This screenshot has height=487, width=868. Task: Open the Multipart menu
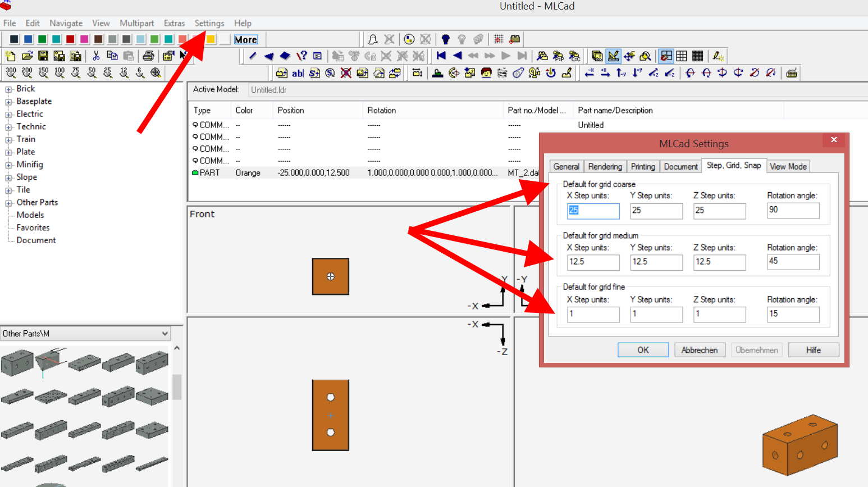pyautogui.click(x=136, y=23)
